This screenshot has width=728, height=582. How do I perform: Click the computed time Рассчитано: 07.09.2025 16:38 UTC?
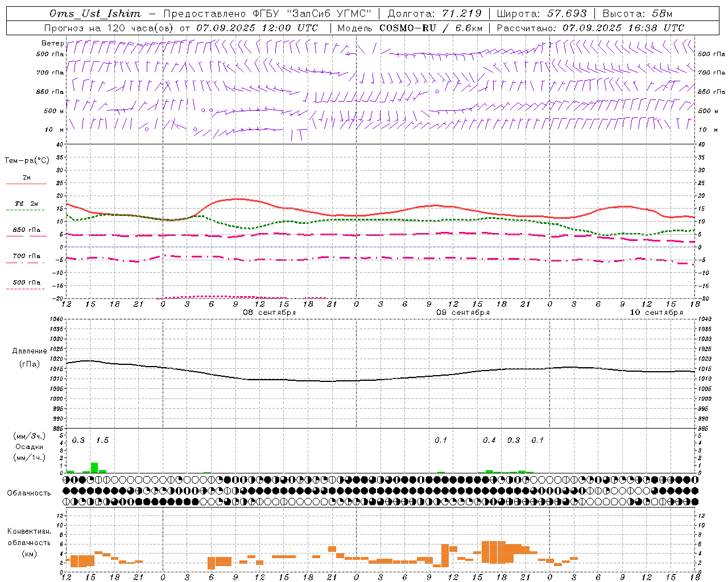[x=590, y=28]
